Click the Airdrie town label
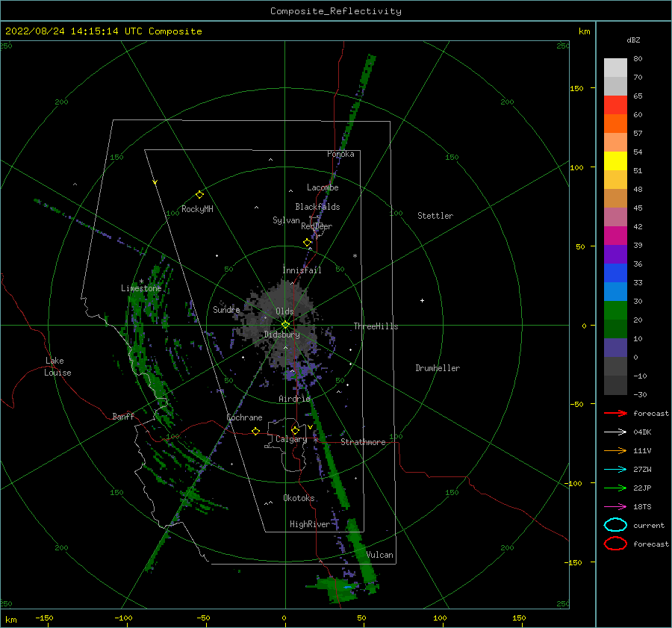This screenshot has width=672, height=628. point(294,399)
